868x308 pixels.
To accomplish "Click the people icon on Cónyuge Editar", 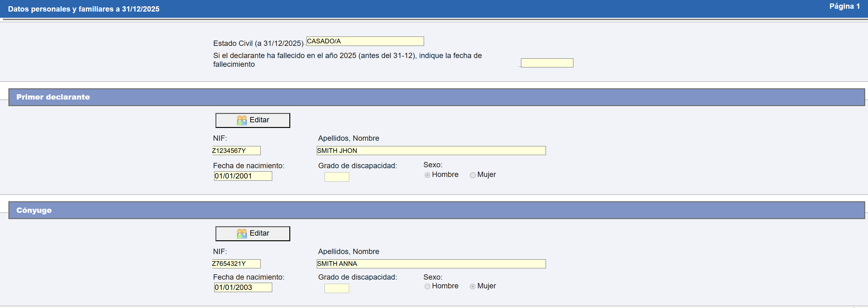I will click(x=242, y=233).
